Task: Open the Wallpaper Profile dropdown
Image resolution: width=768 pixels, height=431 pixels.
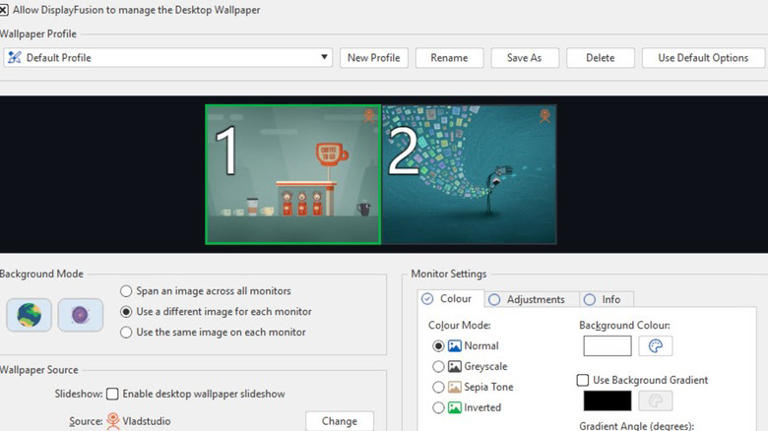Action: [x=168, y=57]
